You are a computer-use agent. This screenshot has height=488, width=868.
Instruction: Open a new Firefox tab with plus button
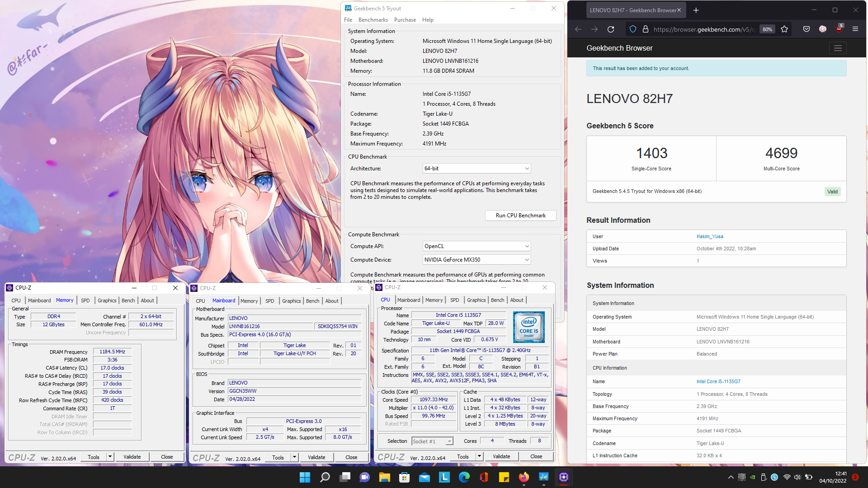tap(696, 10)
